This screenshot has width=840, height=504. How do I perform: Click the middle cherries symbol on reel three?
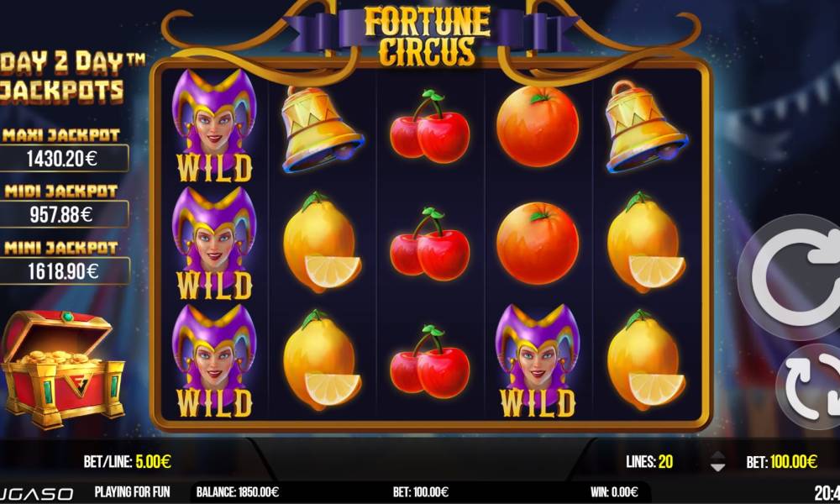point(429,244)
